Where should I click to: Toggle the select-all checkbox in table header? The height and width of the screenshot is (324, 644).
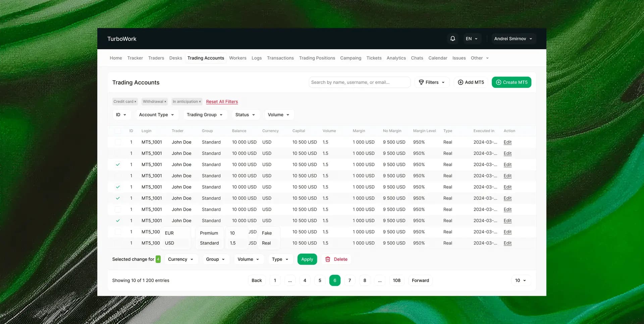118,131
